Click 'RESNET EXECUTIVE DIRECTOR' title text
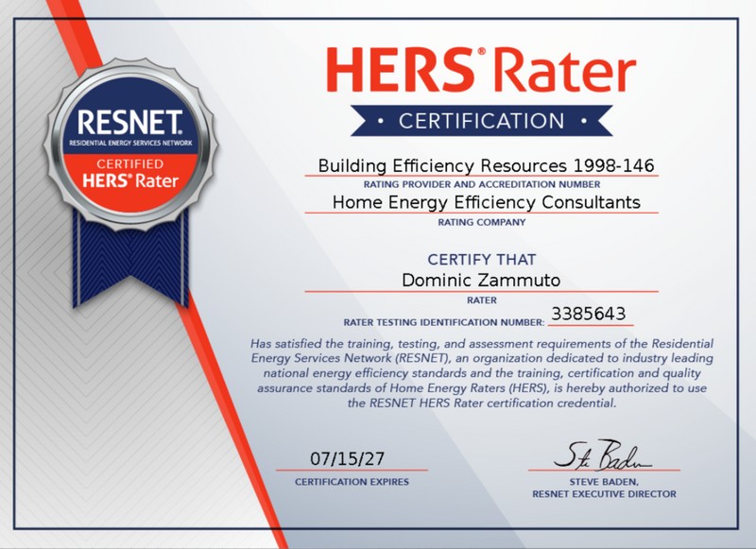756x549 pixels. point(604,494)
